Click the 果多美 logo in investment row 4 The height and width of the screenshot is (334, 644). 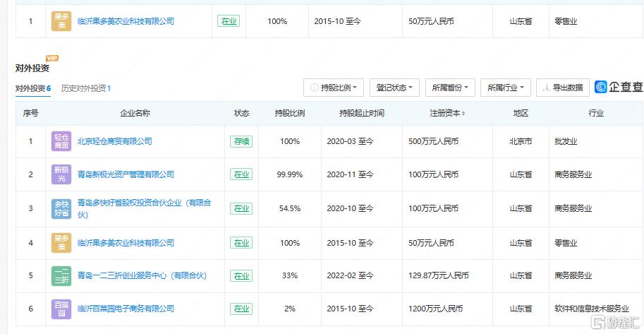click(x=61, y=243)
